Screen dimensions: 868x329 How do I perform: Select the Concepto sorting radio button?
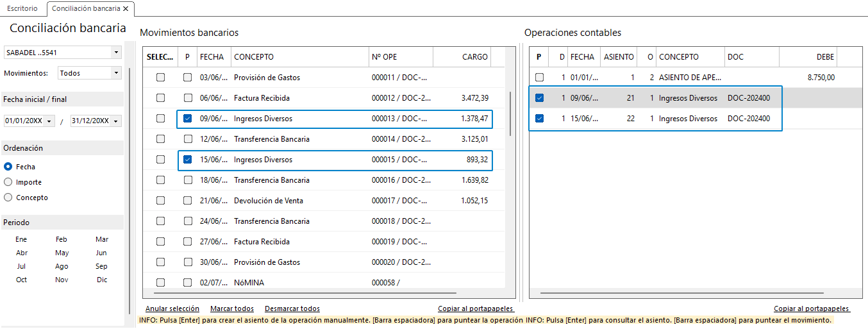[8, 198]
